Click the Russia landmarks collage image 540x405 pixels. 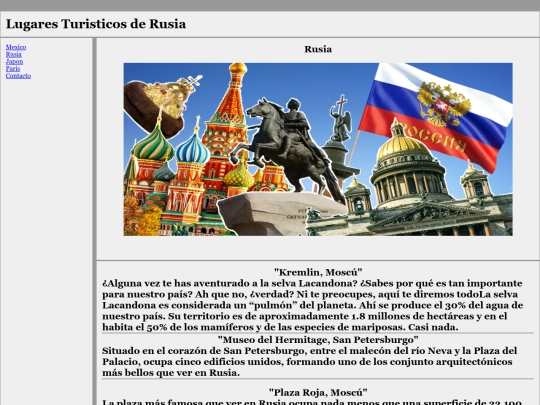(318, 149)
